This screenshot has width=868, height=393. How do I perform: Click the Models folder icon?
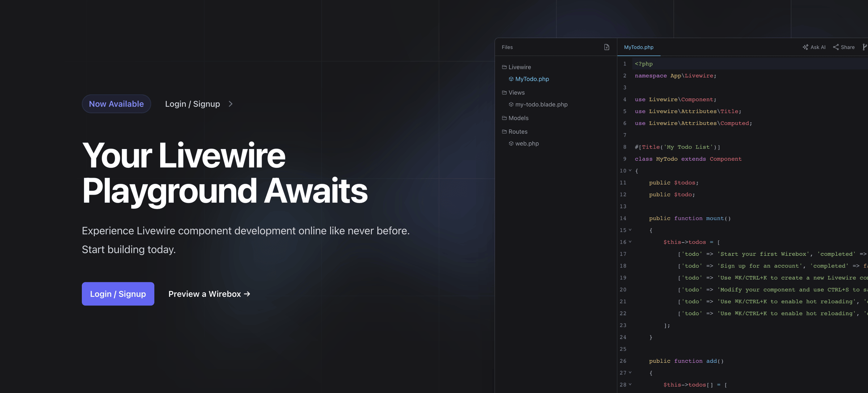tap(504, 118)
